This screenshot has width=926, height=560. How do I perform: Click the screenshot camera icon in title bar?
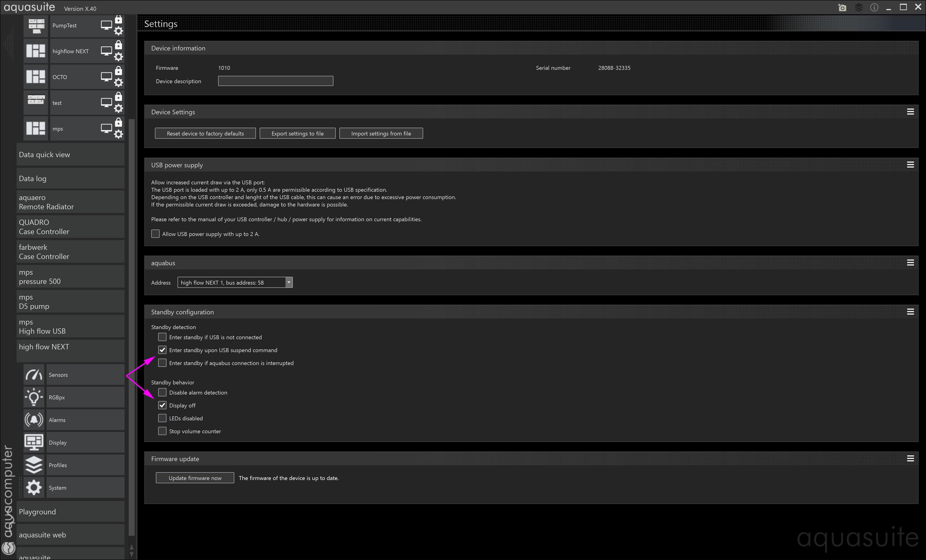842,8
